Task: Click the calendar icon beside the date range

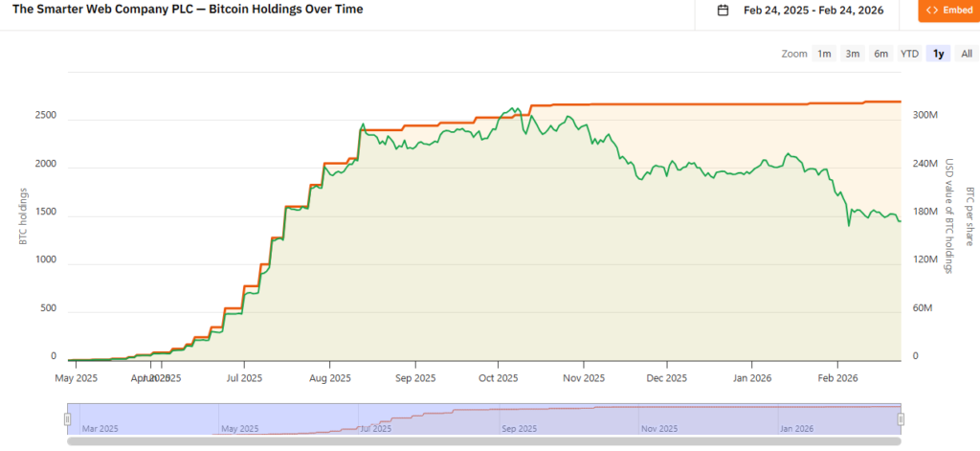Action: click(x=724, y=11)
